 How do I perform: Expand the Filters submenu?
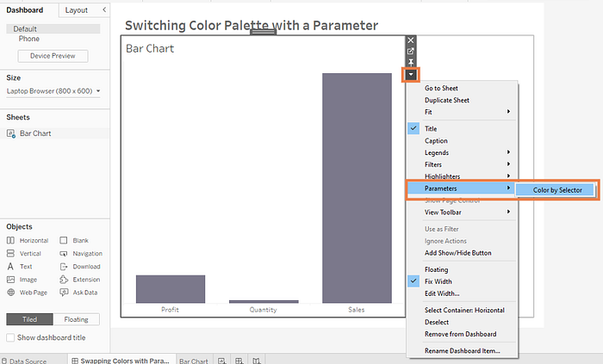[x=462, y=164]
